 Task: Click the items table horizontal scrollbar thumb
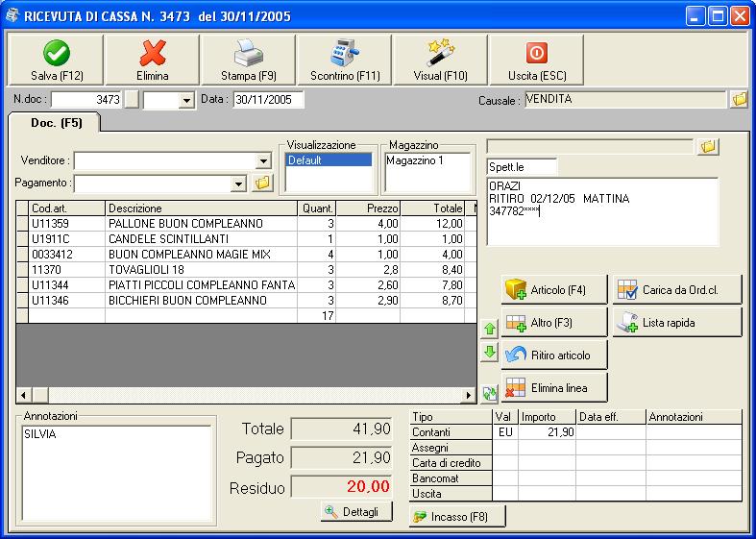40,395
